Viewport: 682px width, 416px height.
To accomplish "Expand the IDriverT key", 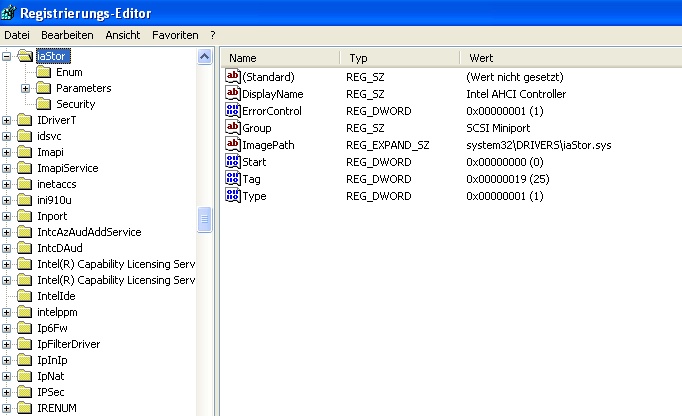I will click(x=7, y=120).
